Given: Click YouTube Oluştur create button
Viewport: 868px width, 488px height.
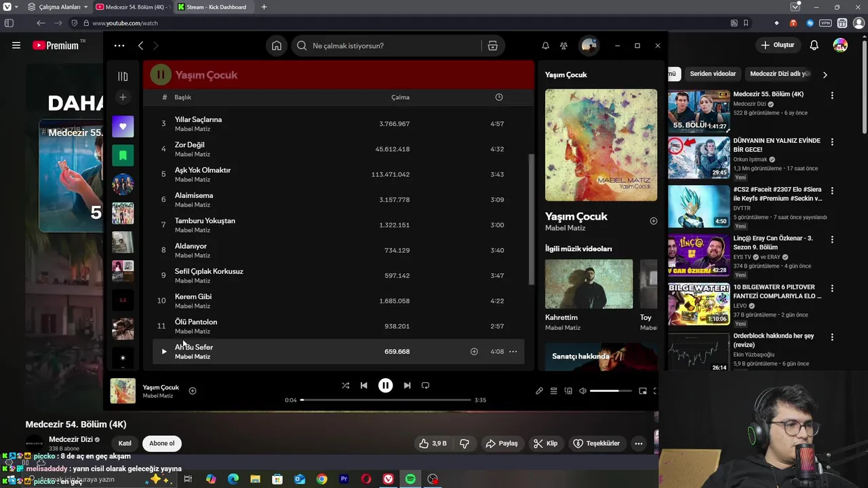Looking at the screenshot, I should point(777,45).
